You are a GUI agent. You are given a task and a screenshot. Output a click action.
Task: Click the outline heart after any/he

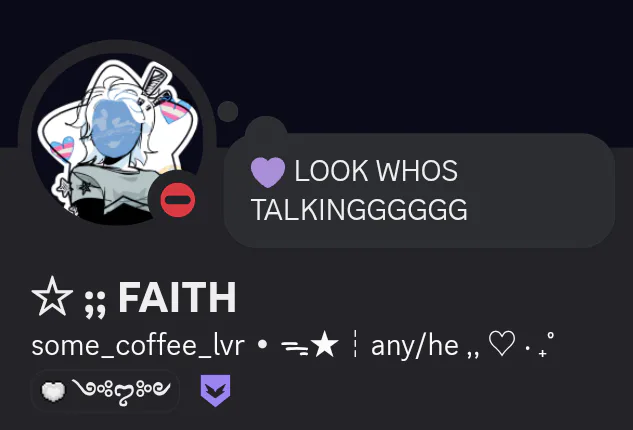click(502, 344)
